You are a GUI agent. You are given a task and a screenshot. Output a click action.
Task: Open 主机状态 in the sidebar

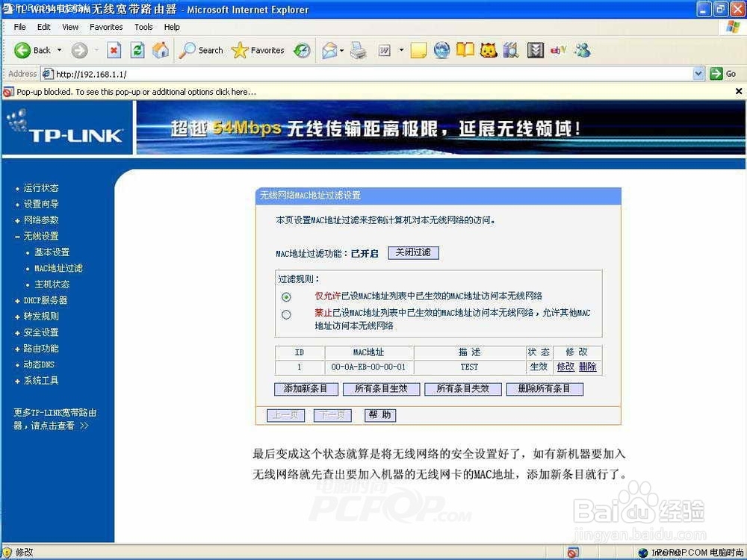tap(52, 284)
